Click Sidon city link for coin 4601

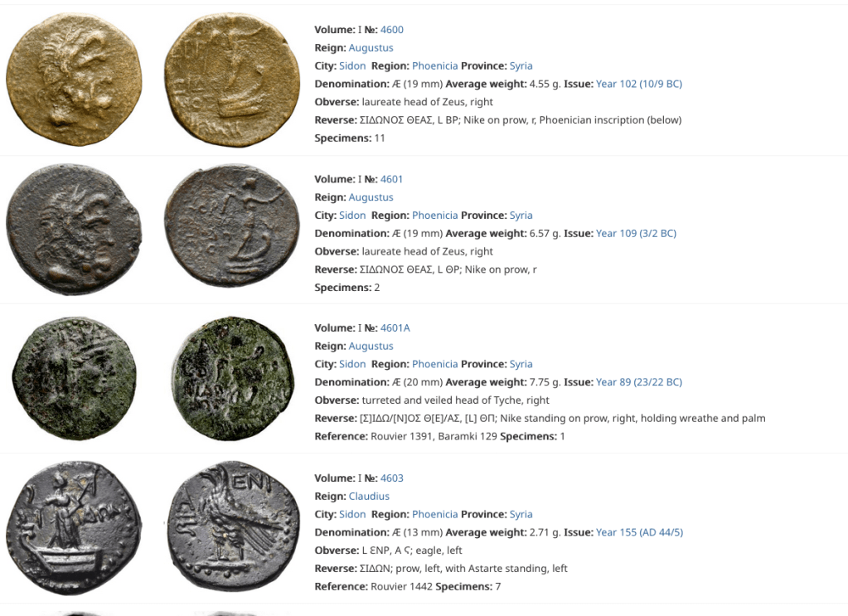click(352, 216)
